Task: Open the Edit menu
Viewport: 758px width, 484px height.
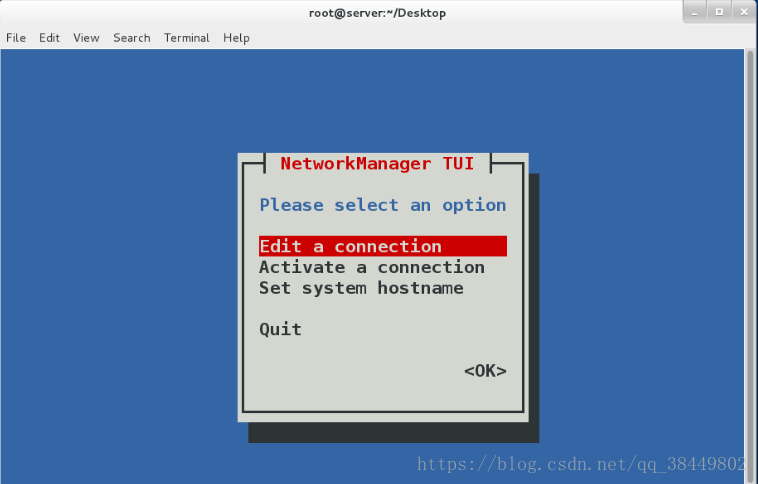Action: tap(49, 38)
